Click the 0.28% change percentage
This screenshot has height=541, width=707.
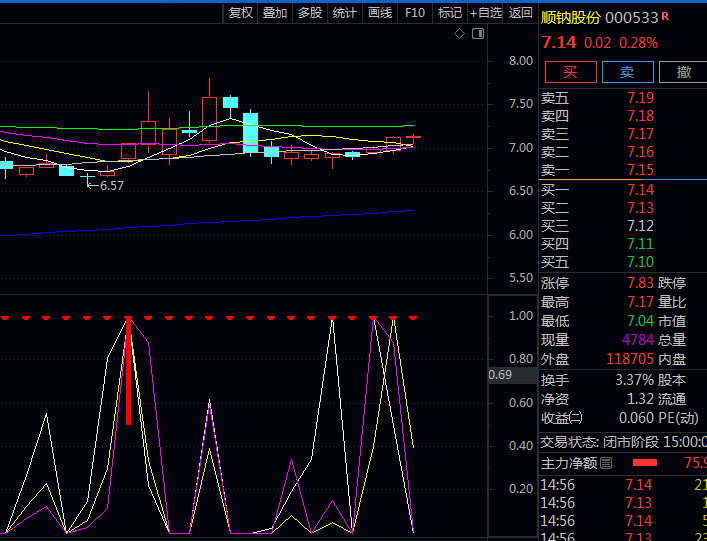[638, 43]
